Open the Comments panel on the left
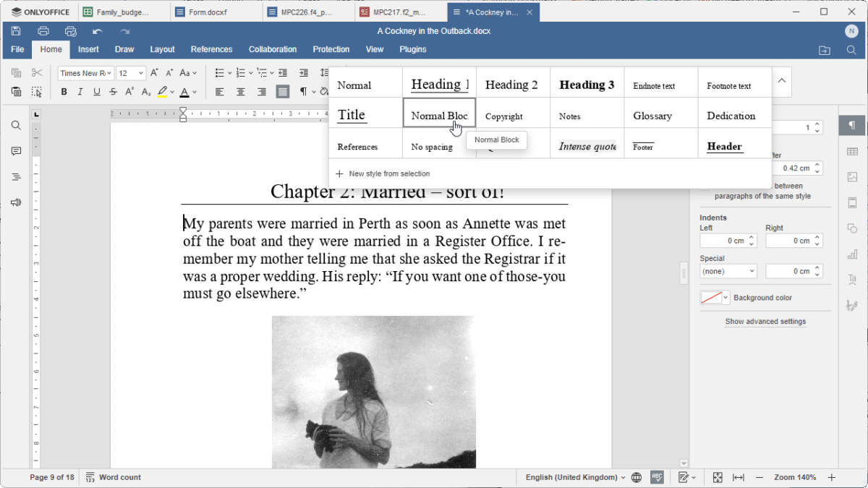Screen dimensions: 868x488 pyautogui.click(x=15, y=150)
